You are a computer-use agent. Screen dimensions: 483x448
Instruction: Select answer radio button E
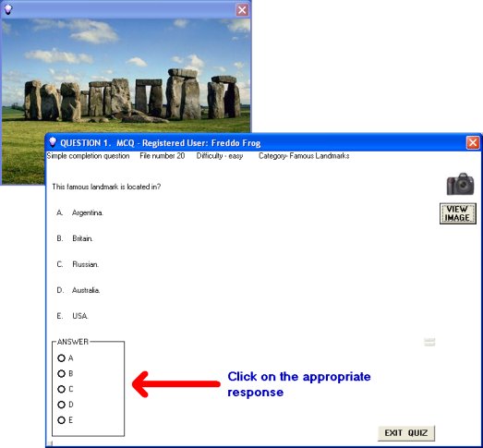(61, 419)
